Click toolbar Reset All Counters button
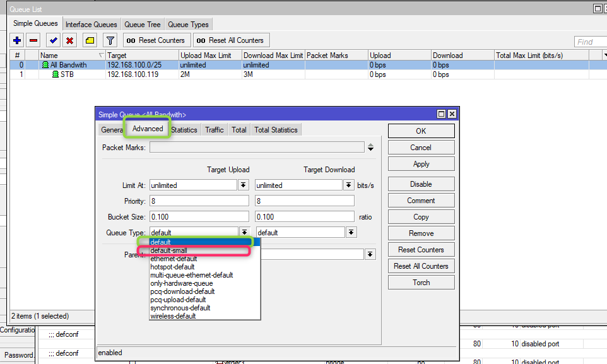 coord(232,40)
